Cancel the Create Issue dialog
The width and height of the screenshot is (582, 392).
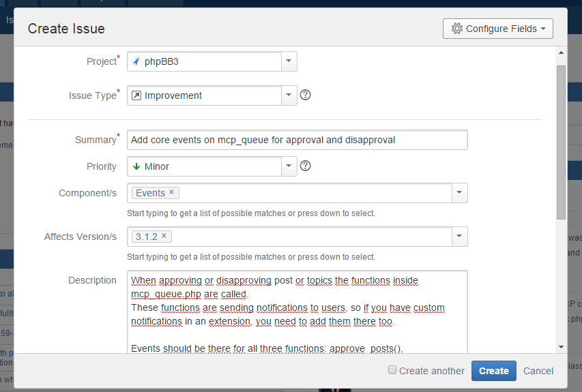[x=538, y=371]
